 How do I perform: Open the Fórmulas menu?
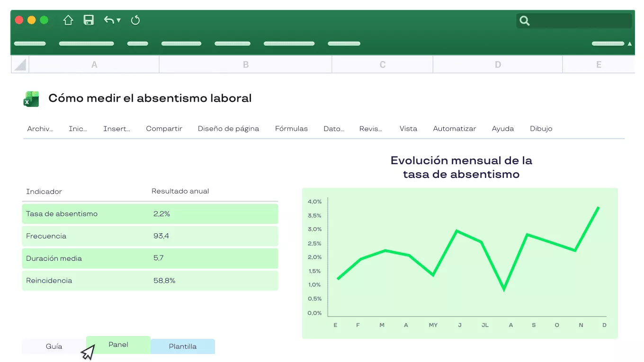(291, 129)
